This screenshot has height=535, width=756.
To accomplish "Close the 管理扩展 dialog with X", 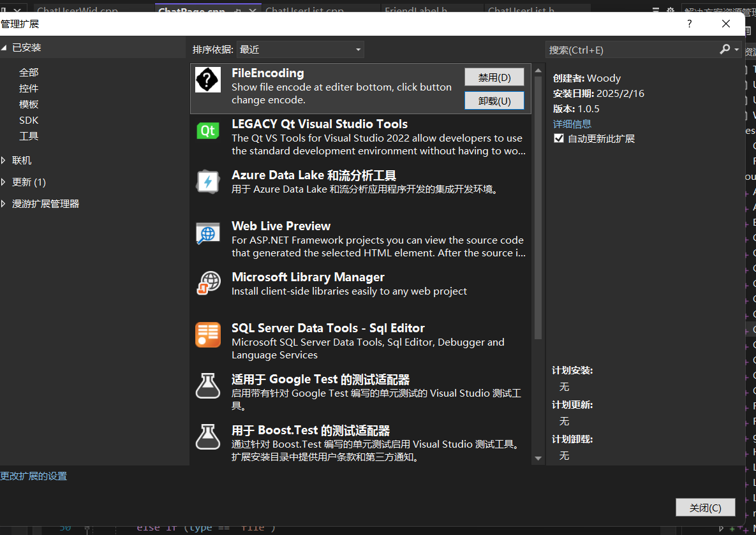I will click(x=725, y=24).
